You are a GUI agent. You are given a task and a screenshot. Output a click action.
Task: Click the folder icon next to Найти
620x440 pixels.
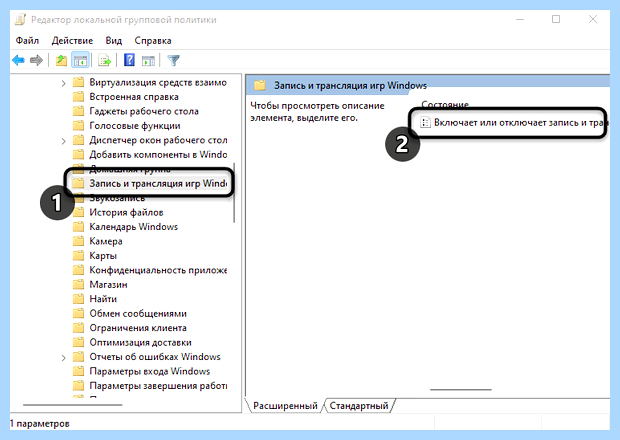[79, 299]
